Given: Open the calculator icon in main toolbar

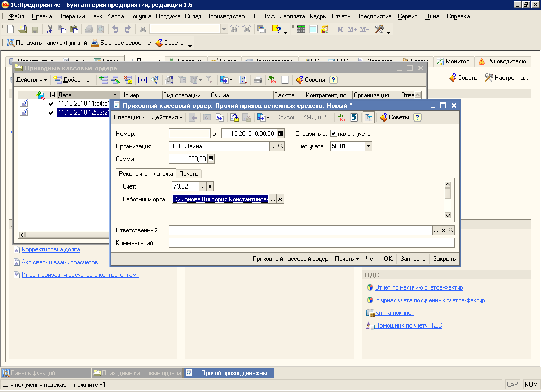Looking at the screenshot, I should [301, 30].
